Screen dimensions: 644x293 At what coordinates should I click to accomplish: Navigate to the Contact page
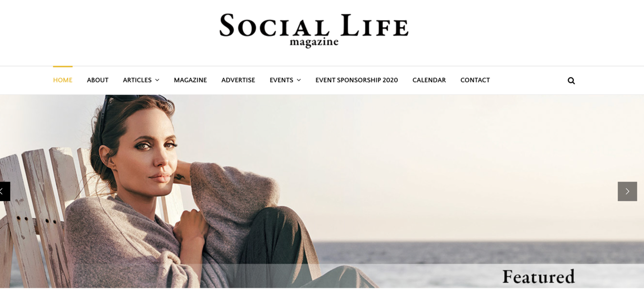coord(475,80)
